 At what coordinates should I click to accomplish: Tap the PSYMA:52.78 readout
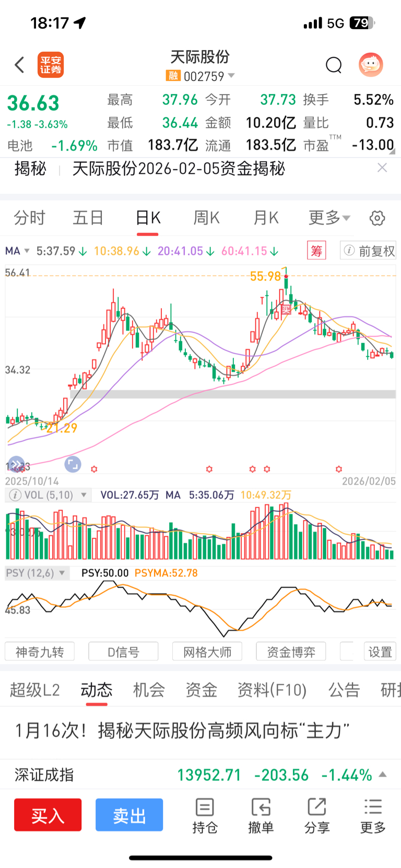(166, 573)
